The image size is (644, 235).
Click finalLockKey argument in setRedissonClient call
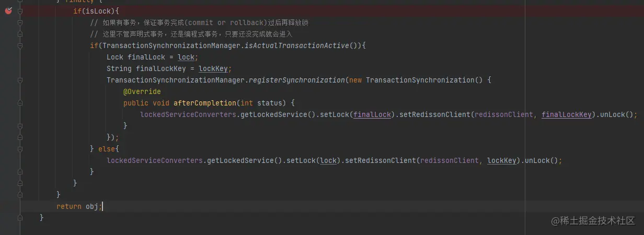pyautogui.click(x=567, y=114)
